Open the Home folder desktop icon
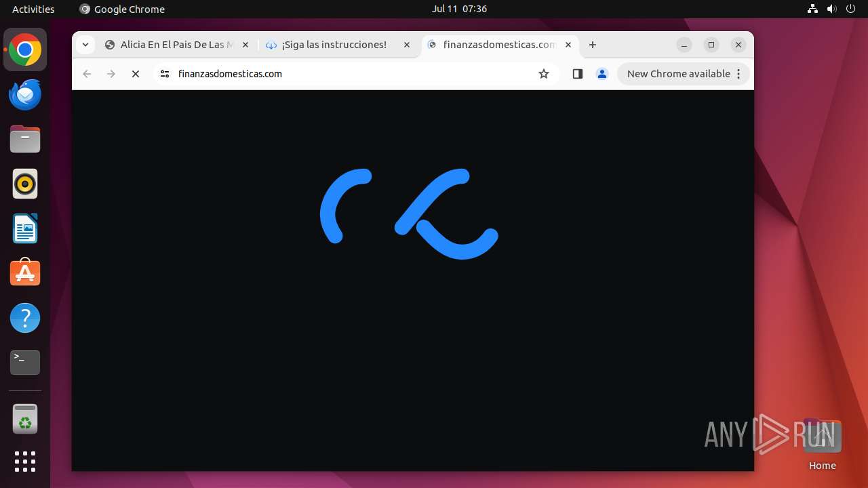Image resolution: width=868 pixels, height=488 pixels. [x=822, y=445]
